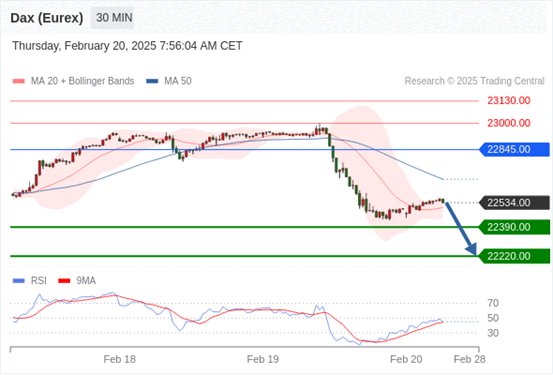553x375 pixels.
Task: Click the blue downward forecast arrow
Action: (x=461, y=228)
